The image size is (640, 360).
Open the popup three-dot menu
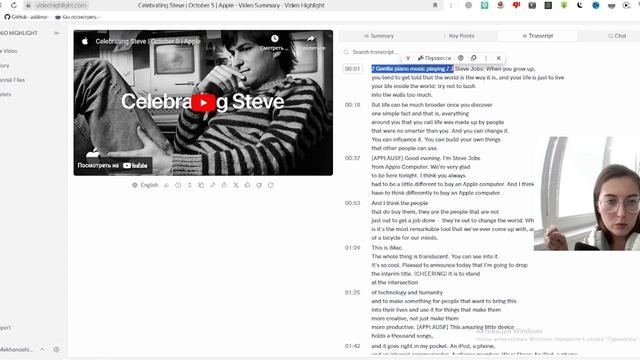point(486,58)
